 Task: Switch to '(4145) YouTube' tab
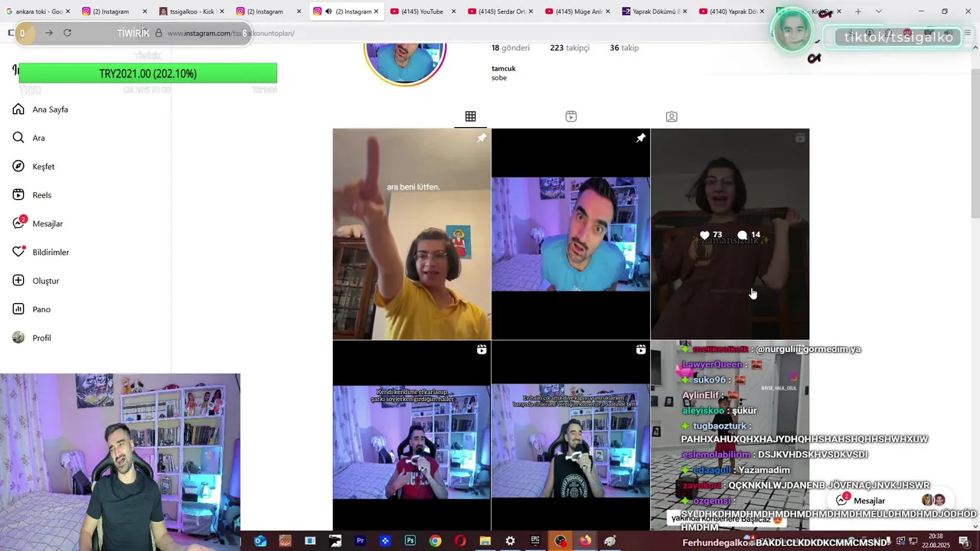pos(422,11)
